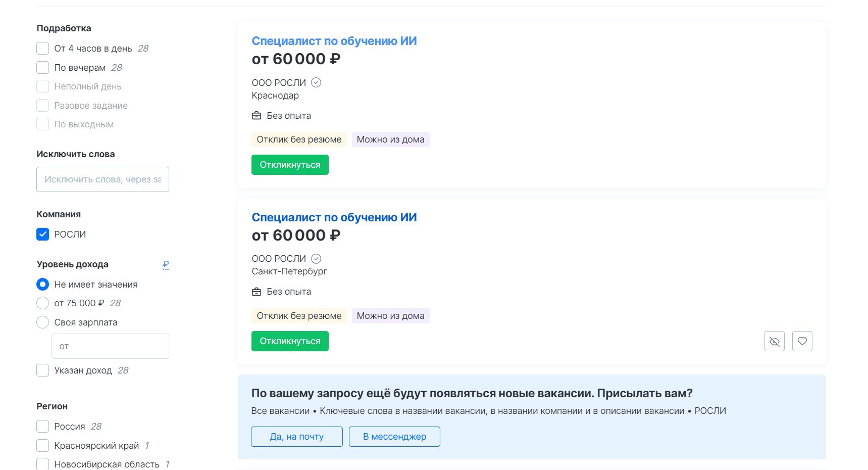The width and height of the screenshot is (868, 470).
Task: Check the 'Неполный день' checkbox
Action: click(43, 86)
